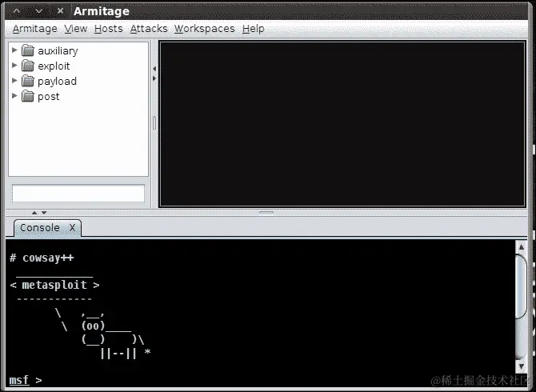Select the payload label in the module tree
The height and width of the screenshot is (392, 536).
point(57,82)
